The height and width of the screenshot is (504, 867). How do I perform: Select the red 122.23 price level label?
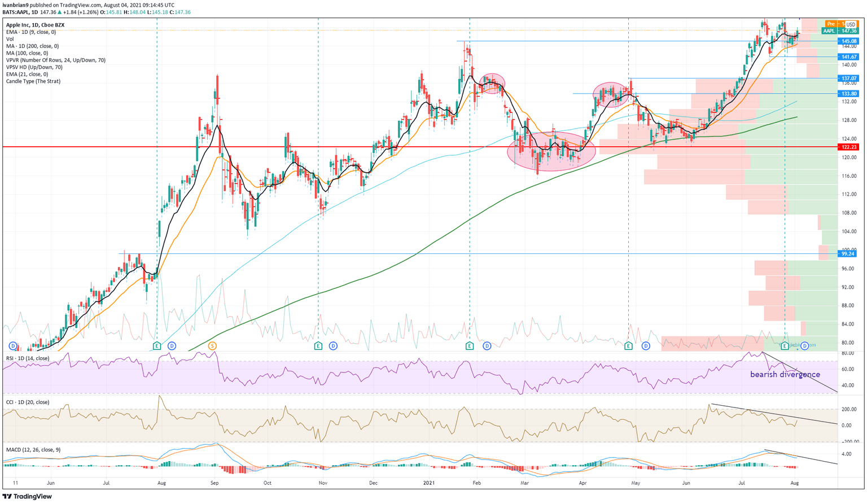tap(848, 147)
